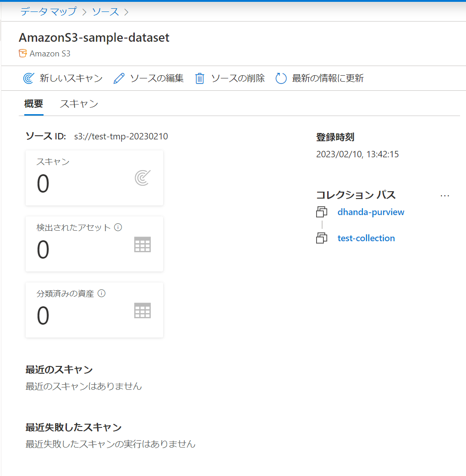Click the table icon in 分類済みの資産 card
The height and width of the screenshot is (476, 466).
tap(143, 310)
